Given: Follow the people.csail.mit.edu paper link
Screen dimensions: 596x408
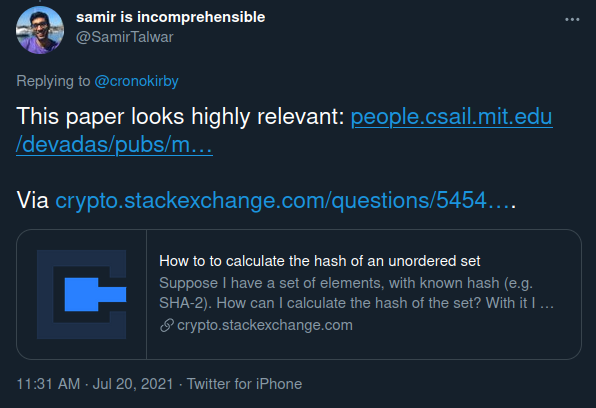Looking at the screenshot, I should point(452,116).
